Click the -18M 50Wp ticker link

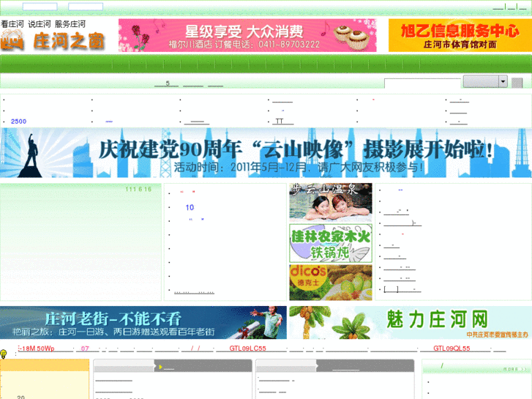click(37, 348)
